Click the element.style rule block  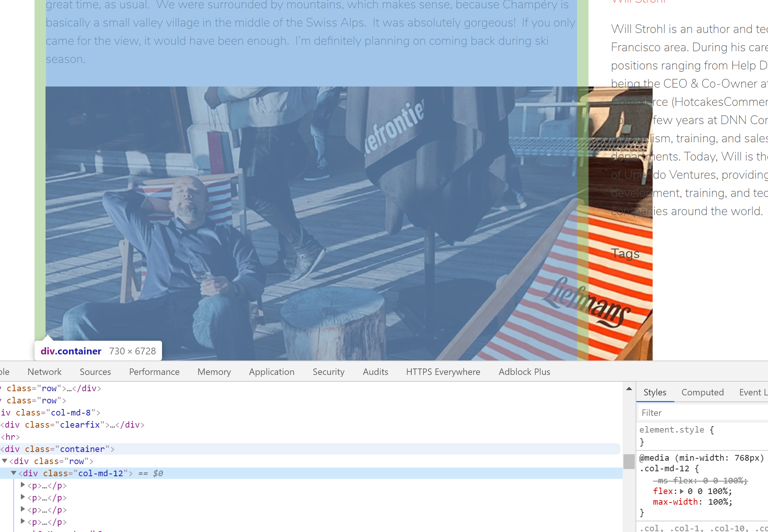(703, 436)
